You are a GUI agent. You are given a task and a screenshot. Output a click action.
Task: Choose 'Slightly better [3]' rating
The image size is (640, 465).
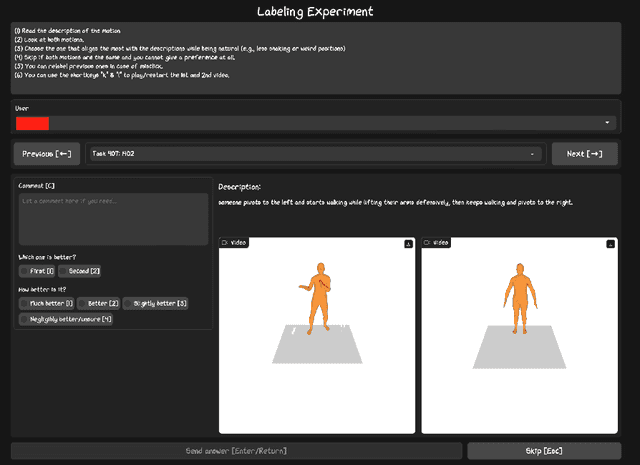(x=129, y=303)
